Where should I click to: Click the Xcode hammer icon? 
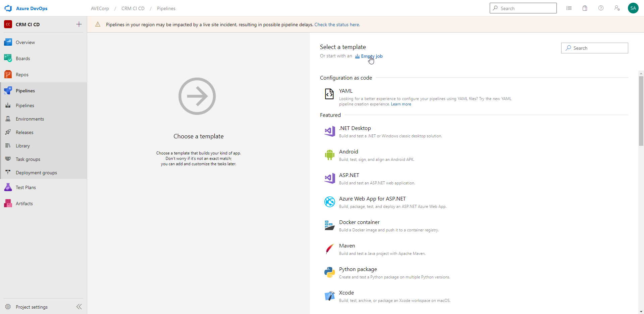pyautogui.click(x=330, y=296)
